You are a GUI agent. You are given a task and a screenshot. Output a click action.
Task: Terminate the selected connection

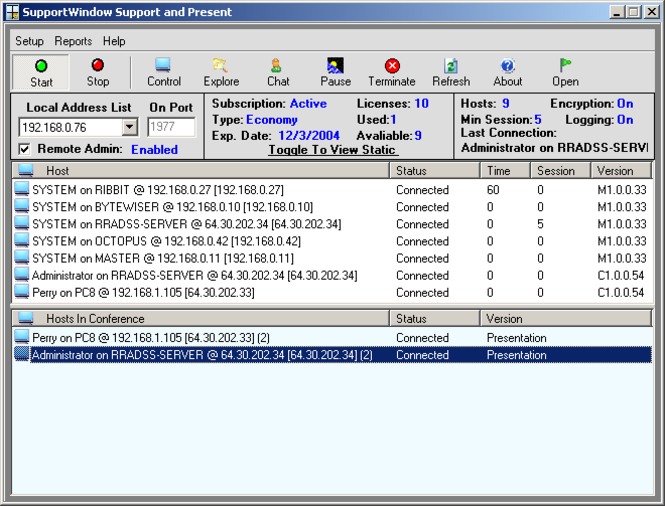click(x=392, y=73)
